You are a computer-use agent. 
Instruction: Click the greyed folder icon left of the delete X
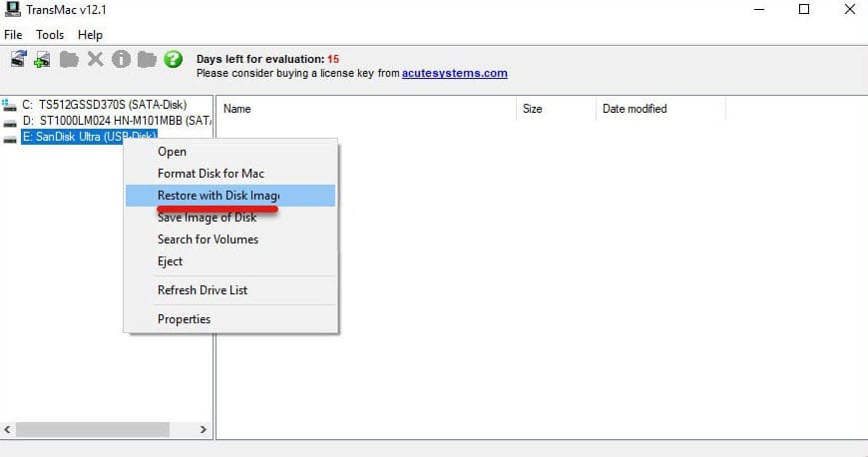[x=69, y=59]
